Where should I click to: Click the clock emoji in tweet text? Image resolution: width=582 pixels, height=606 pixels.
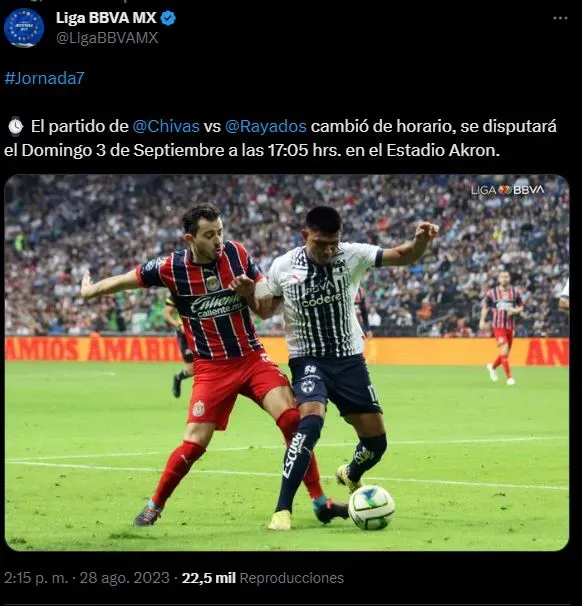[15, 126]
